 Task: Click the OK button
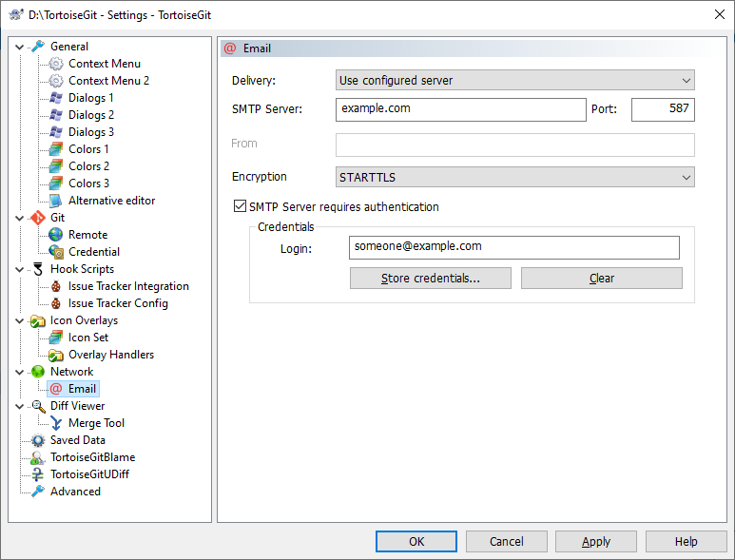pos(416,541)
